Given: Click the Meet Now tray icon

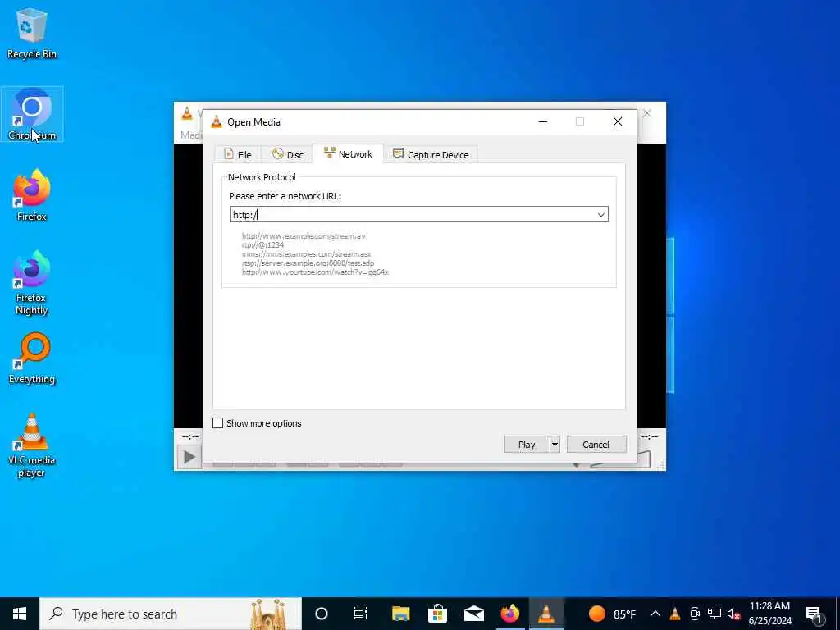Looking at the screenshot, I should point(695,614).
